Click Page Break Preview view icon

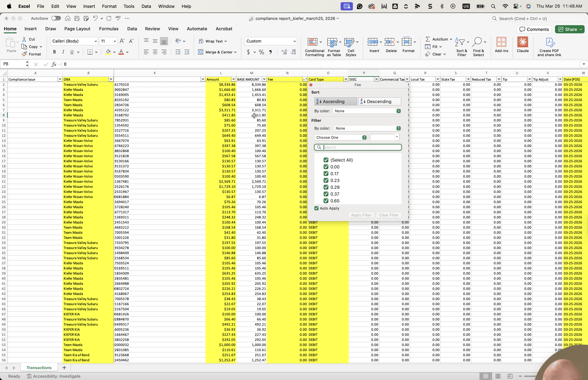pos(510,376)
